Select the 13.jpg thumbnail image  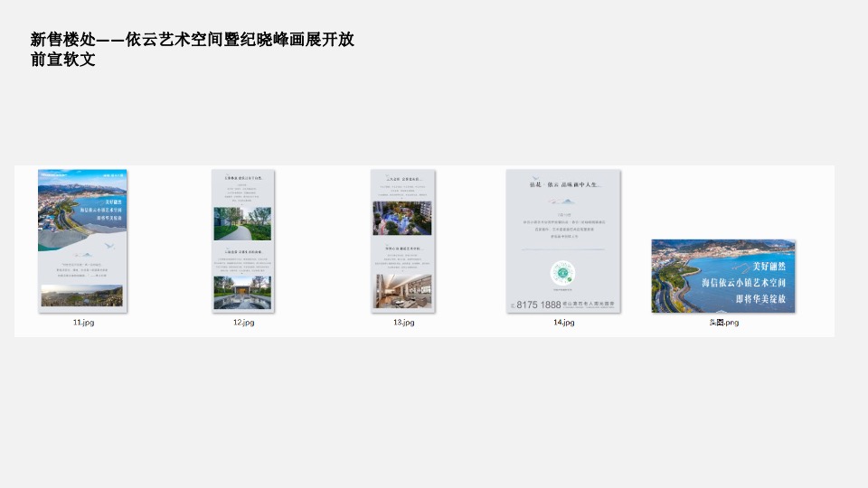click(403, 241)
